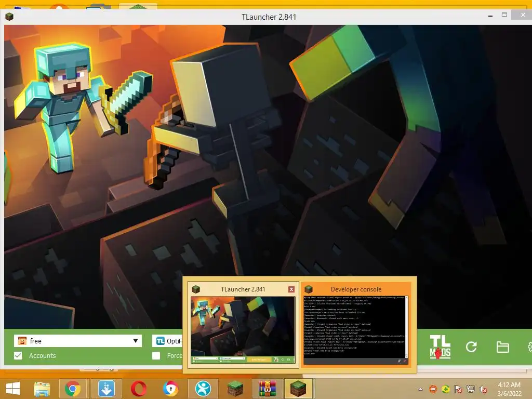Toggle the Accounts checkbox
Viewport: 532px width, 399px height.
coord(18,355)
